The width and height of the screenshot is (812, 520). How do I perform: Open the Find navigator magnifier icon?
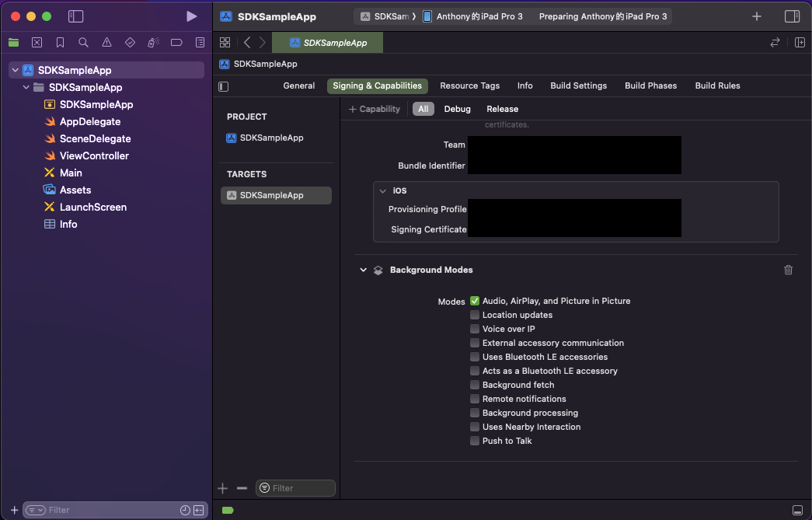83,42
